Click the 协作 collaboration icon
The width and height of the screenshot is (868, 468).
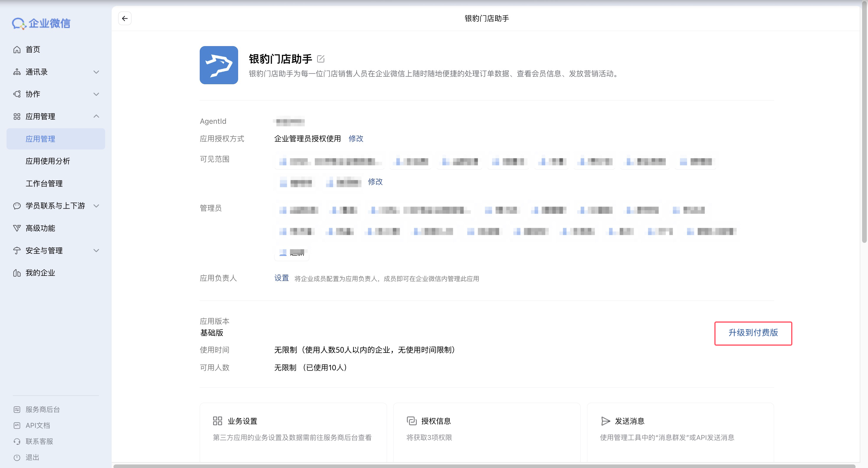click(17, 94)
